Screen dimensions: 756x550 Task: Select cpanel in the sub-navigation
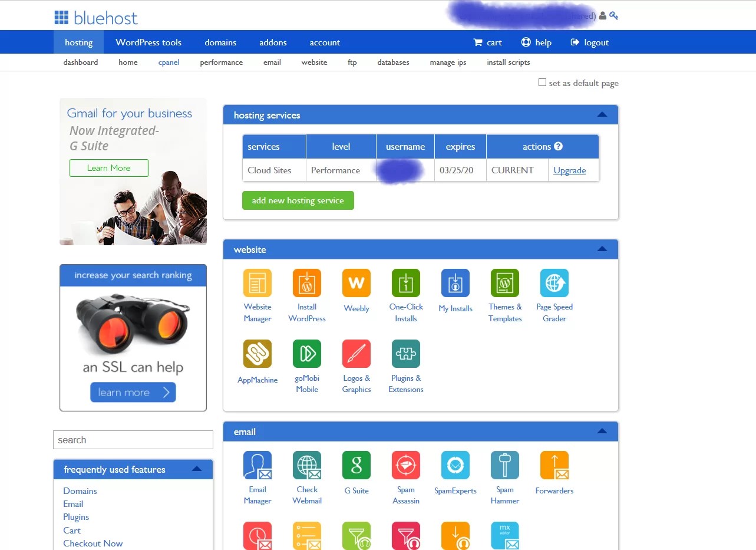point(169,62)
